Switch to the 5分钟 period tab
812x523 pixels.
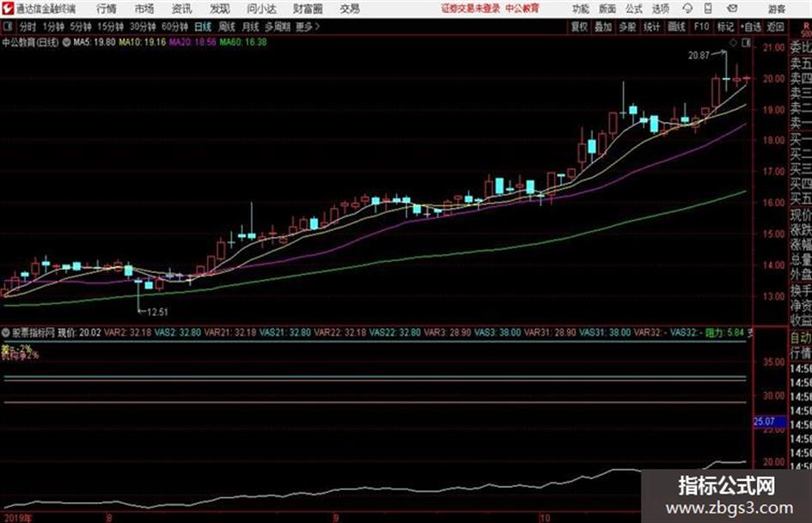click(x=80, y=27)
